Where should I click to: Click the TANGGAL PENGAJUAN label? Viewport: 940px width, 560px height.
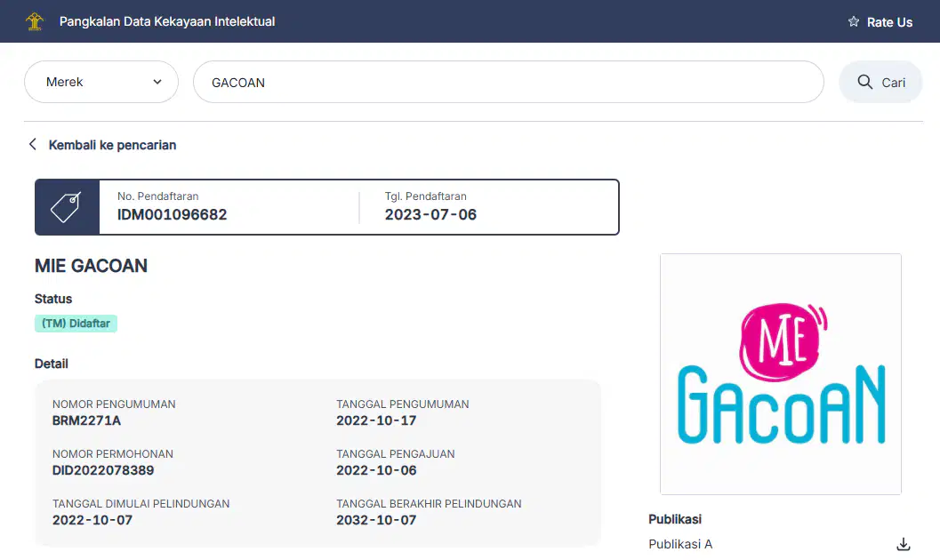pyautogui.click(x=396, y=454)
